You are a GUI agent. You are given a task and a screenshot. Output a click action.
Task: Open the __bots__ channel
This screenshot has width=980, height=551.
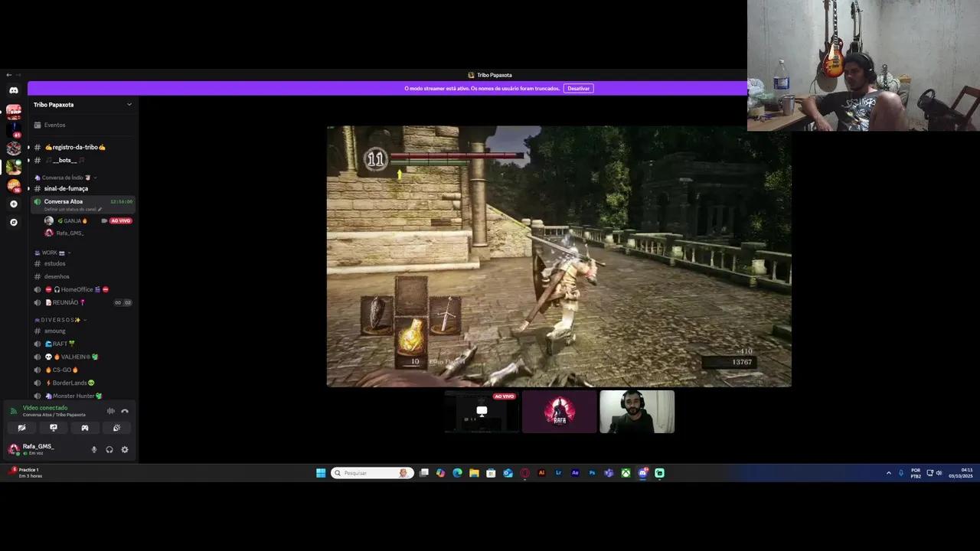pyautogui.click(x=82, y=160)
